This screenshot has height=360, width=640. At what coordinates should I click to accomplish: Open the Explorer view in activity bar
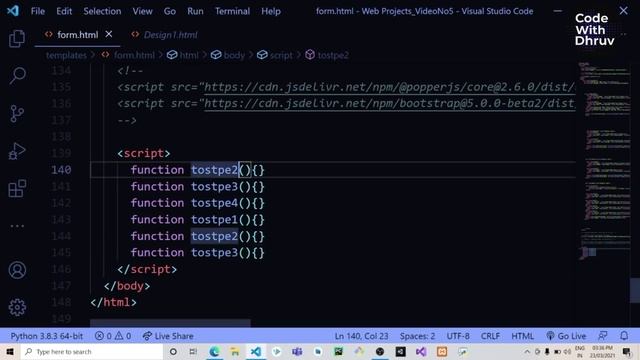pyautogui.click(x=17, y=38)
